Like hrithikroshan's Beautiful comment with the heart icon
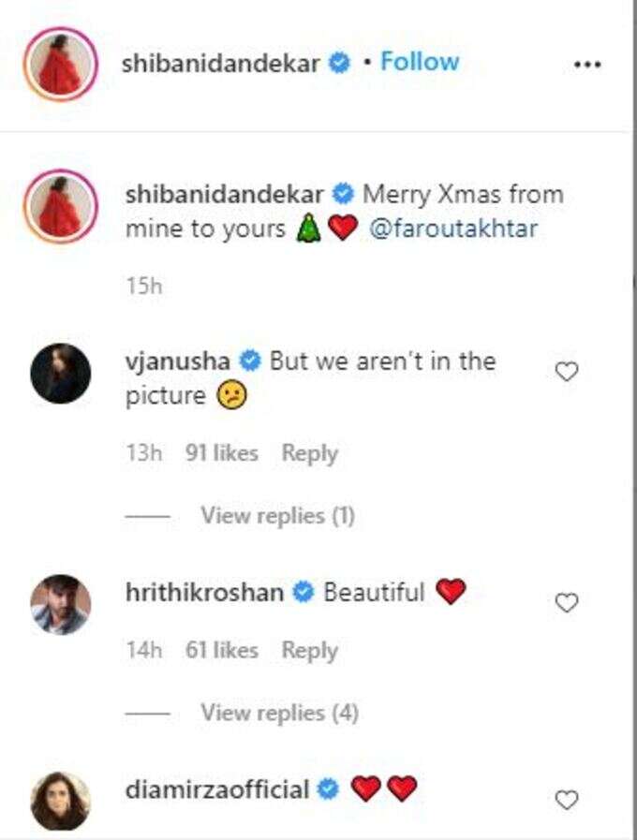This screenshot has height=840, width=637. (567, 603)
